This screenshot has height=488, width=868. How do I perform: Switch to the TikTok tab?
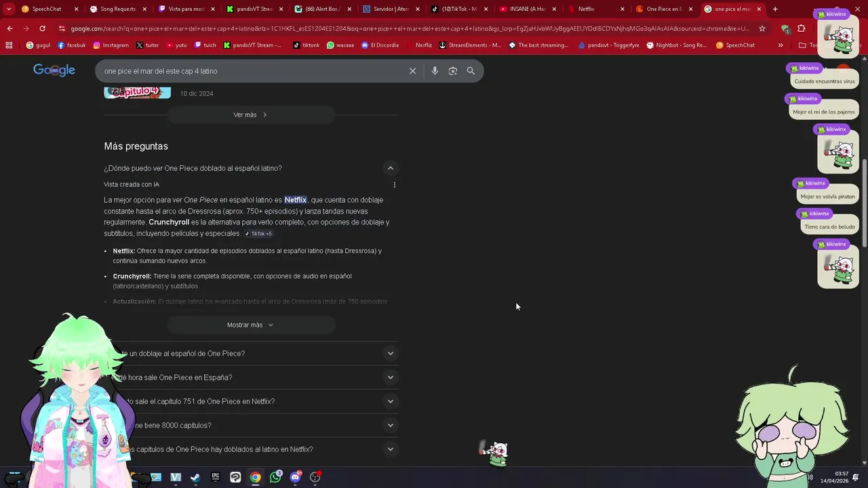pos(458,9)
